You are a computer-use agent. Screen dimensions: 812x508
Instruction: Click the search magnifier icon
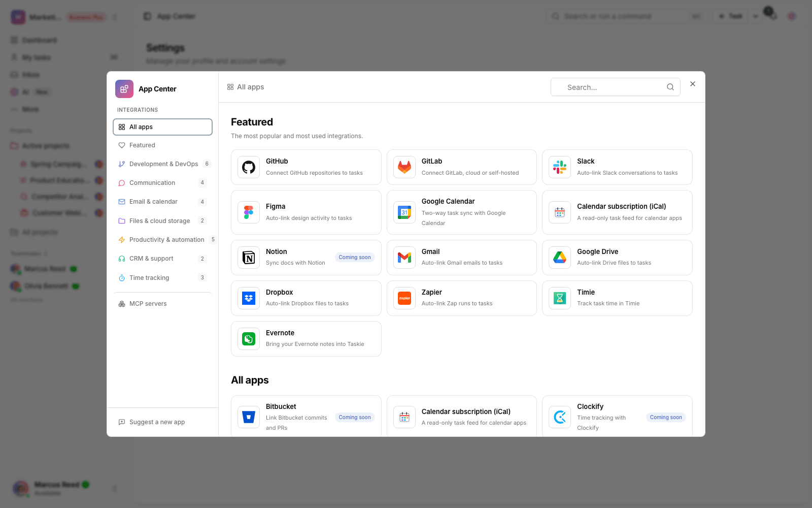click(670, 87)
